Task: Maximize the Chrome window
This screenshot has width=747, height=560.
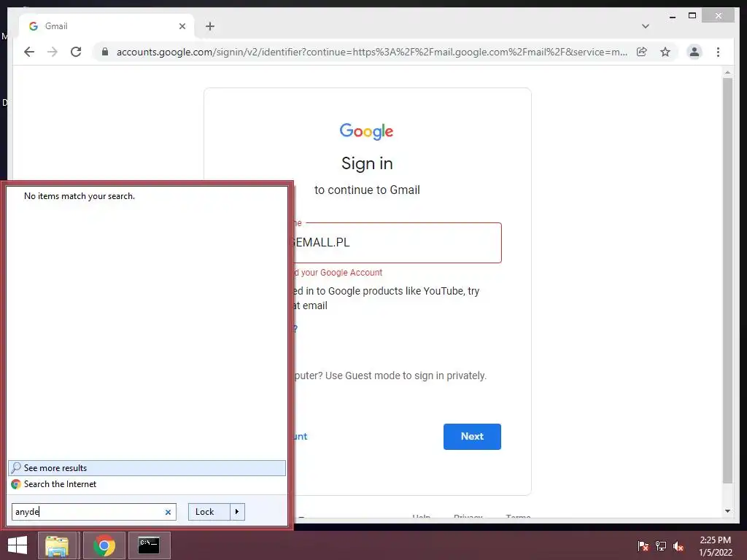Action: [x=692, y=16]
